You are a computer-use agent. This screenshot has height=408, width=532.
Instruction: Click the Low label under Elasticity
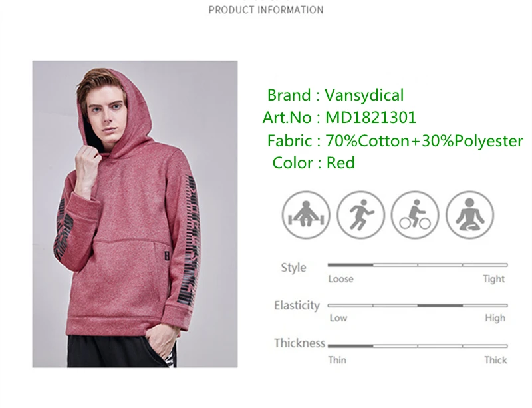[338, 318]
